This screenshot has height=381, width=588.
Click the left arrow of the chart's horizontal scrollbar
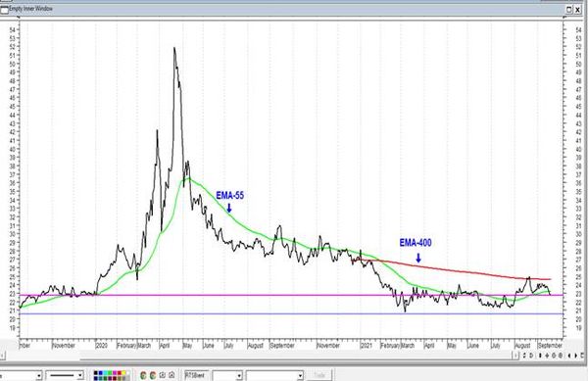(2, 356)
